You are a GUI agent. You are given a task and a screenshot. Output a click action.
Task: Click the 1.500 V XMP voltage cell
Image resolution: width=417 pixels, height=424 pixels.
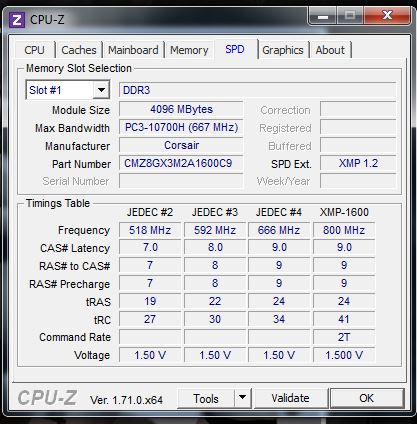pos(344,355)
